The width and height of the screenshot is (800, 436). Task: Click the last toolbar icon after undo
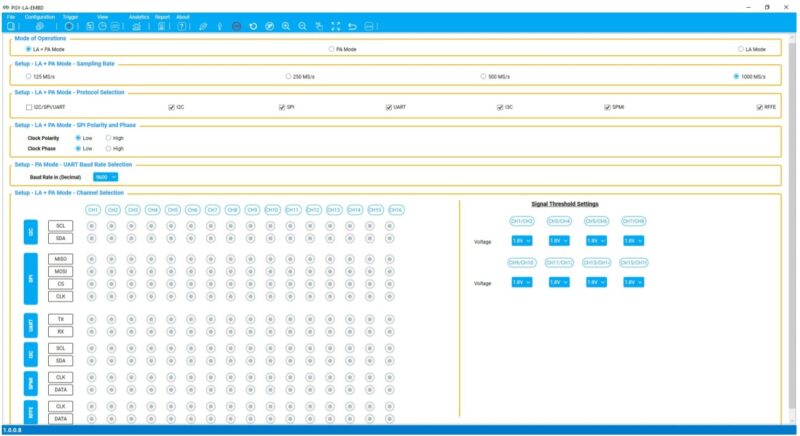point(369,26)
